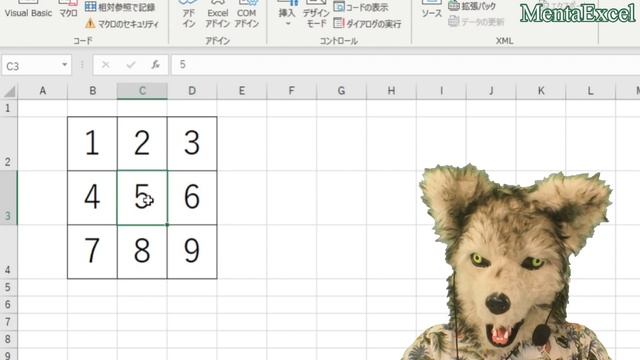Select column B header
The width and height of the screenshot is (640, 360).
[x=93, y=91]
